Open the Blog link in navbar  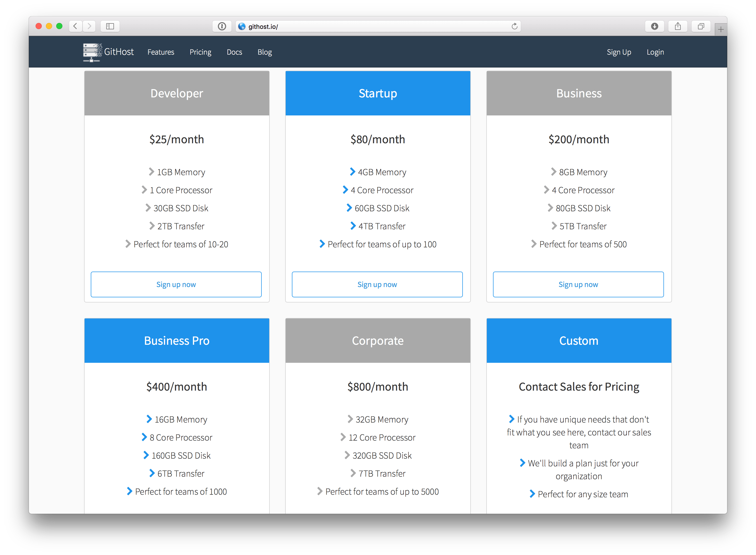(x=265, y=52)
